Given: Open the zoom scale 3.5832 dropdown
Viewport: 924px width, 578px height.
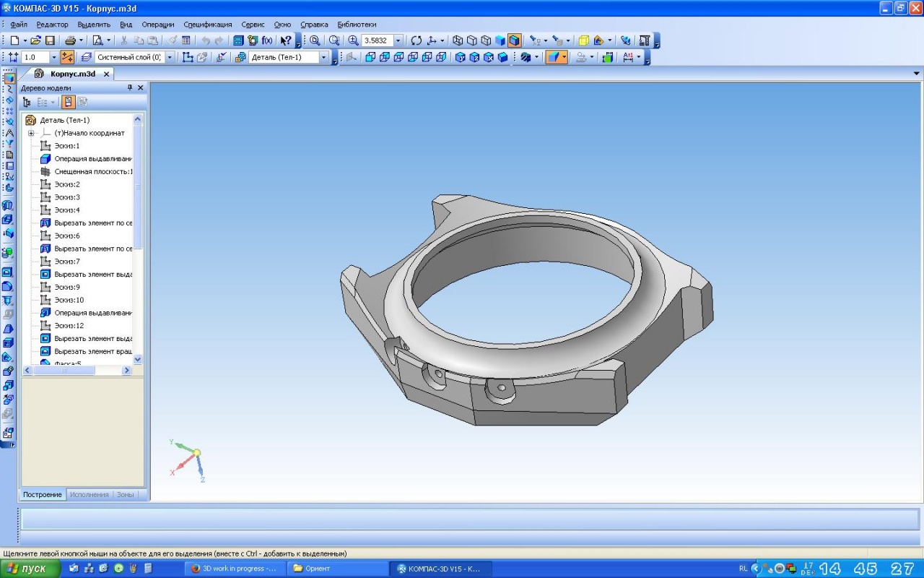Looking at the screenshot, I should pos(398,40).
